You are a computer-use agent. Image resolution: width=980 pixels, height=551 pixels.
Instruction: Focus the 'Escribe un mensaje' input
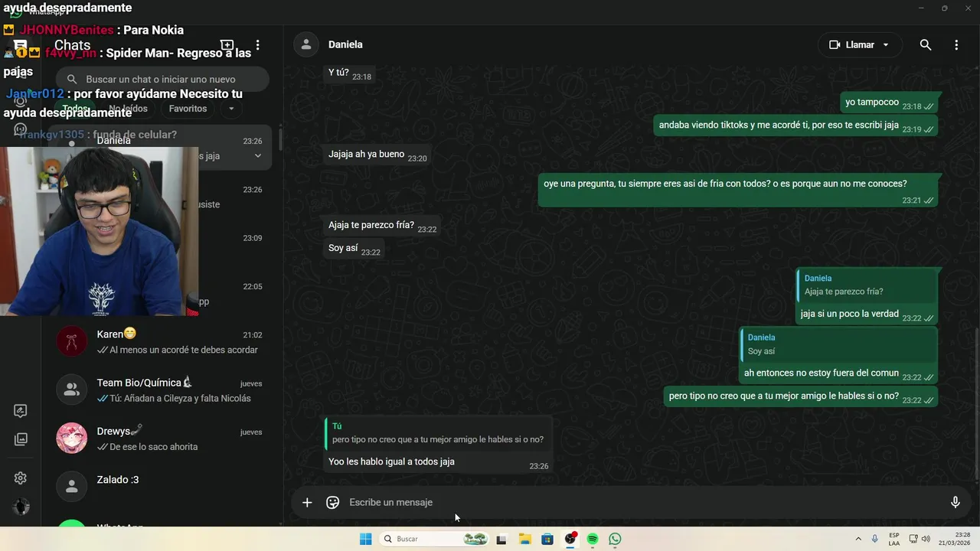tap(643, 502)
